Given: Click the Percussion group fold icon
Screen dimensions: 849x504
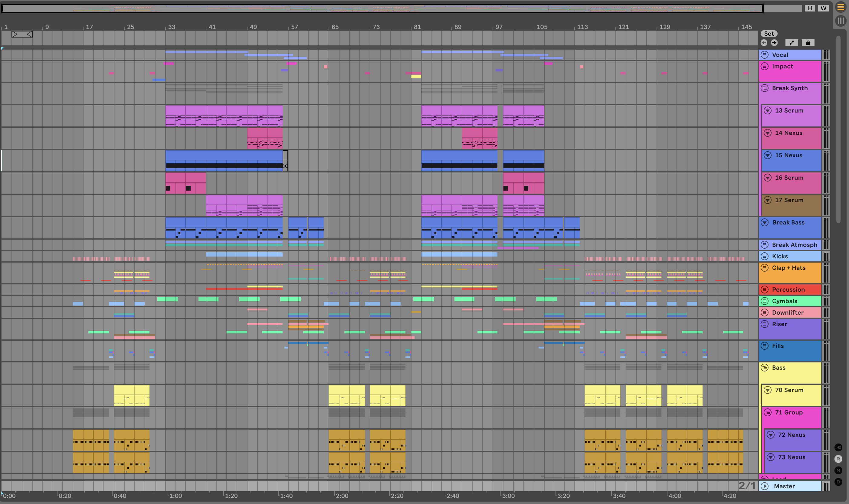Looking at the screenshot, I should pyautogui.click(x=765, y=289).
